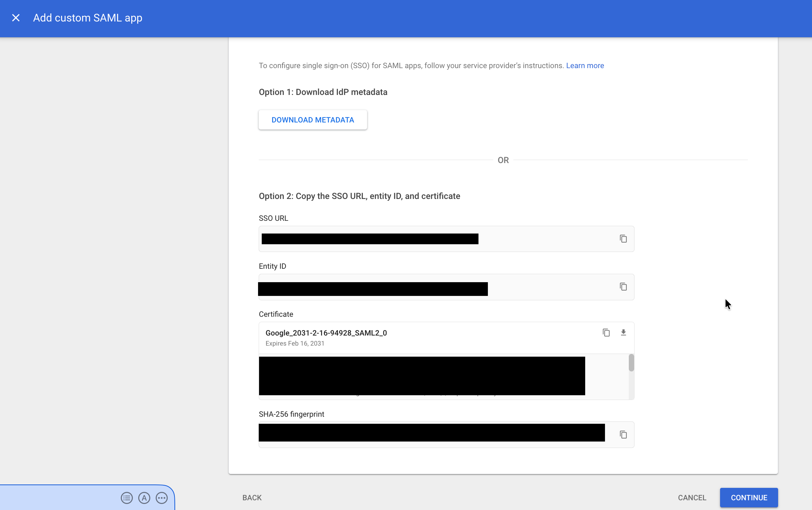Copy the Entity ID value
Viewport: 812px width, 510px height.
623,286
